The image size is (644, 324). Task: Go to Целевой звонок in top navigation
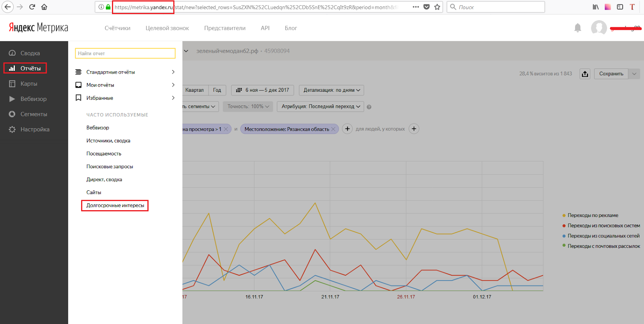(x=167, y=28)
